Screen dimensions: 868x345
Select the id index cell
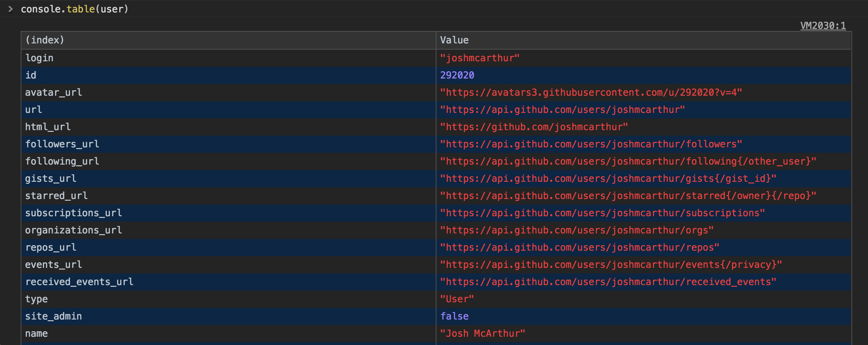pyautogui.click(x=229, y=75)
